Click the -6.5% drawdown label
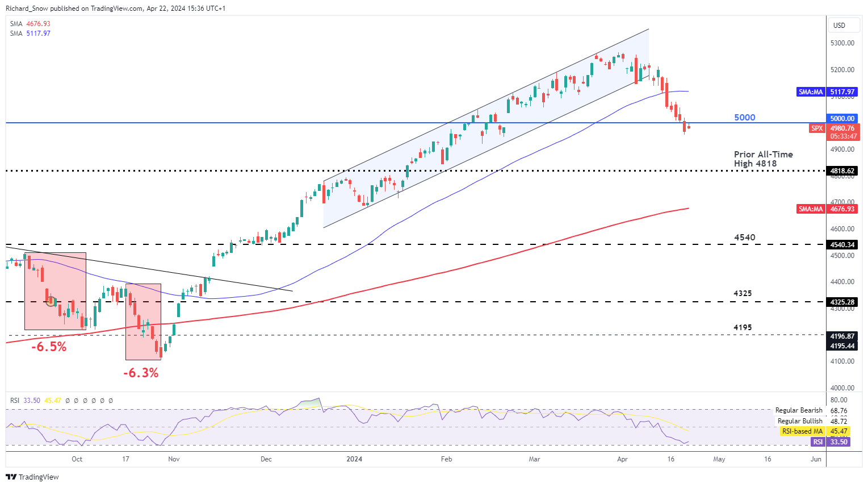 pyautogui.click(x=49, y=347)
